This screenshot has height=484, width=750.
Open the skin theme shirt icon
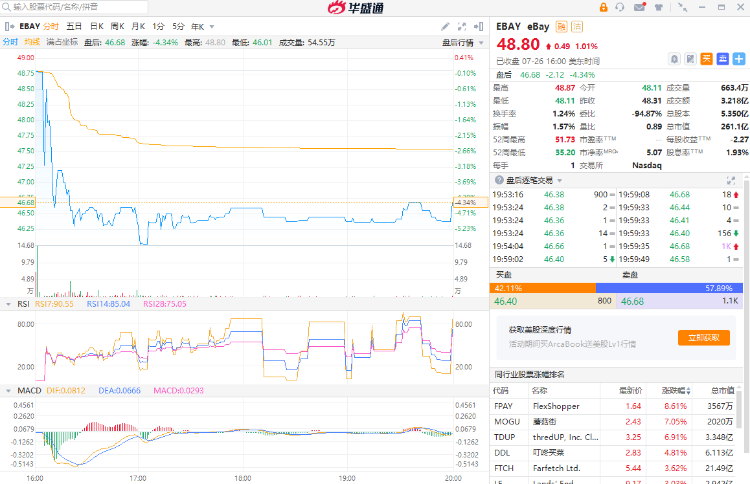tap(659, 7)
